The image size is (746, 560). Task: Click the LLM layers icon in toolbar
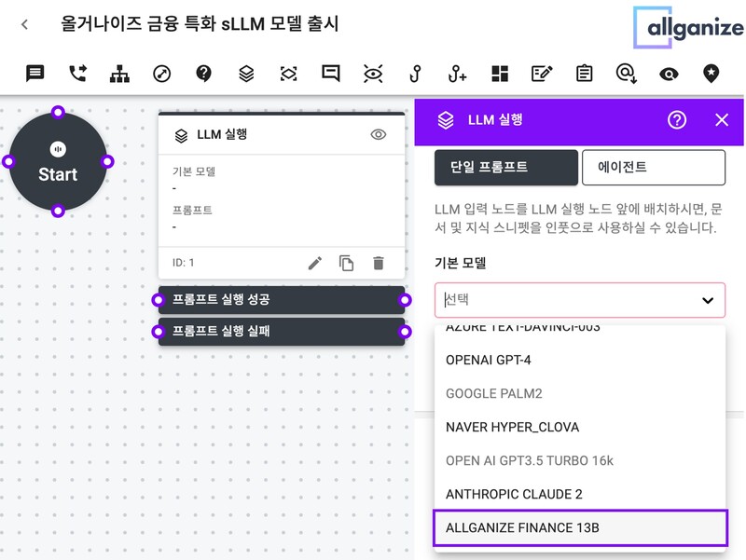246,74
